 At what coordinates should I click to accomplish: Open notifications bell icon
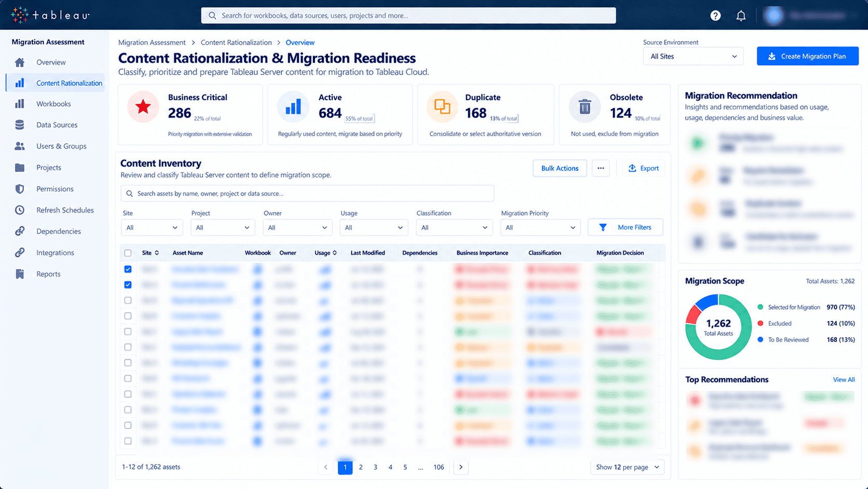coord(741,16)
